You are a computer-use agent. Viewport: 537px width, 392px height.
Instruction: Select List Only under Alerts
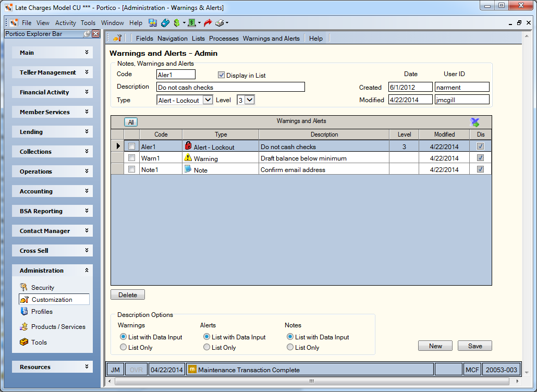206,347
